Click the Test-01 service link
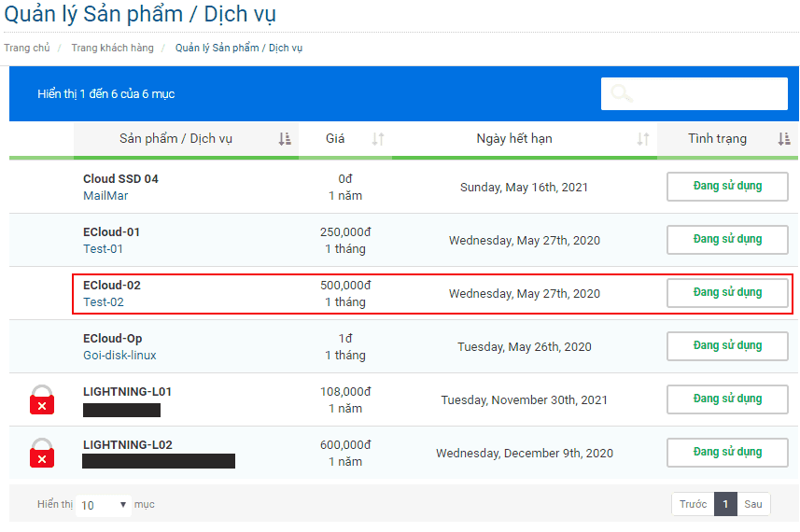 pos(103,249)
